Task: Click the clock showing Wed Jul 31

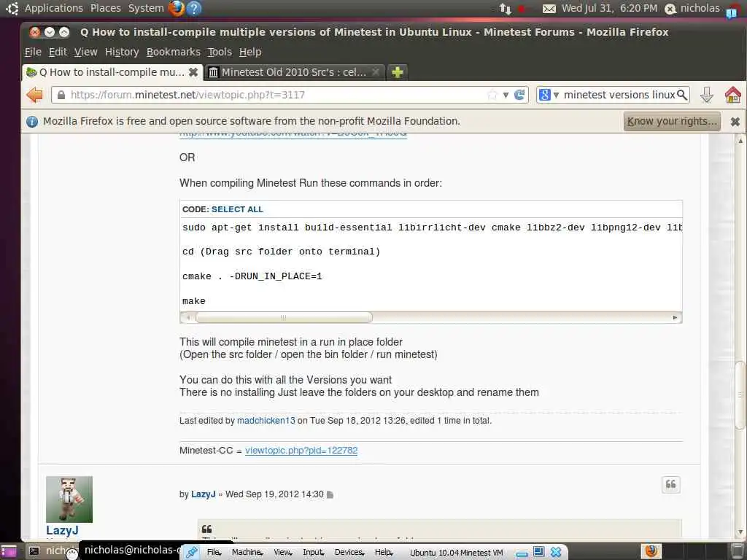Action: [x=609, y=8]
